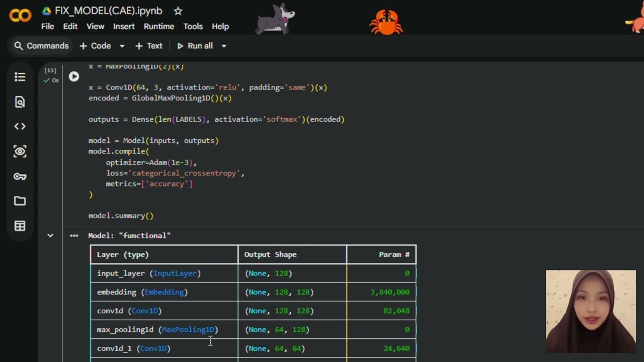Screen dimensions: 644x362
Task: Expand the Run all dropdown arrow
Action: [x=224, y=46]
